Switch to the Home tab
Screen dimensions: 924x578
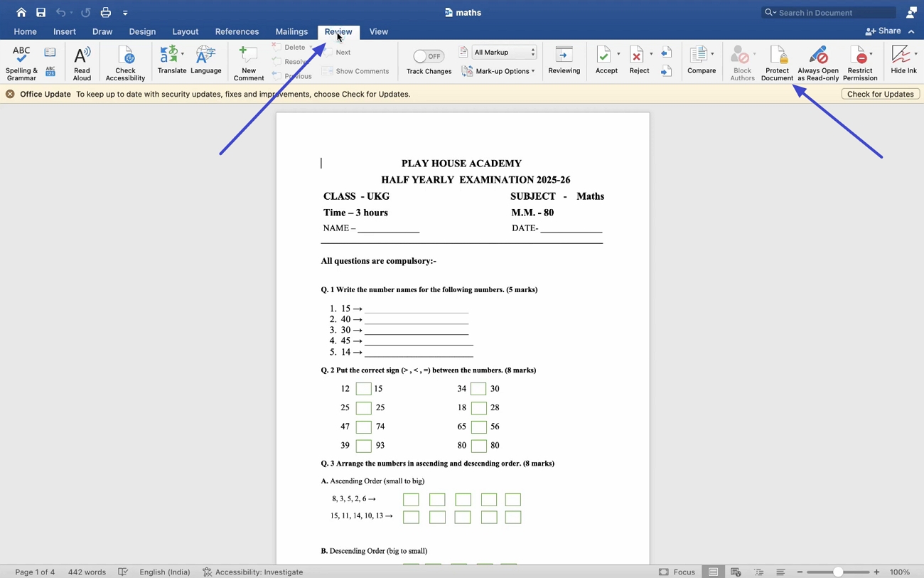coord(25,31)
